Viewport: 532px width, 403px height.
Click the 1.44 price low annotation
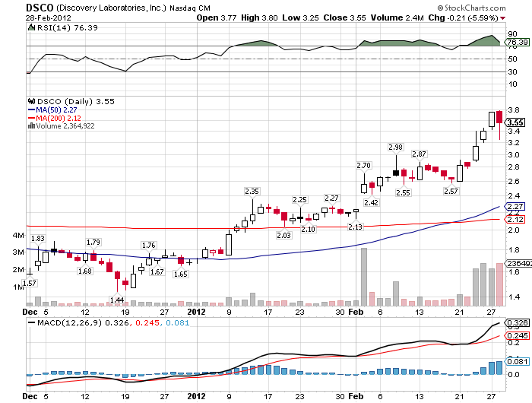pyautogui.click(x=117, y=300)
